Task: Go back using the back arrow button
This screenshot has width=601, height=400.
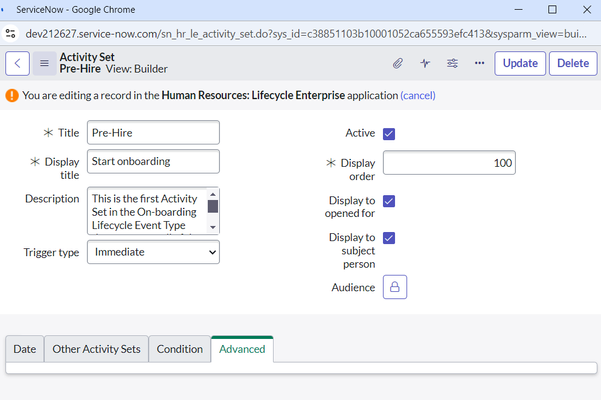Action: pos(17,63)
